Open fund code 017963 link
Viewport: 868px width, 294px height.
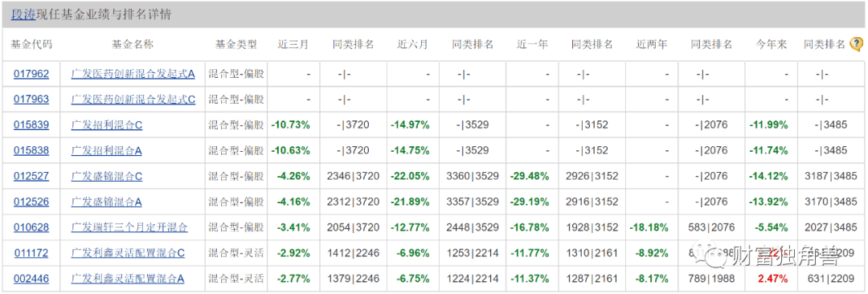click(x=31, y=99)
